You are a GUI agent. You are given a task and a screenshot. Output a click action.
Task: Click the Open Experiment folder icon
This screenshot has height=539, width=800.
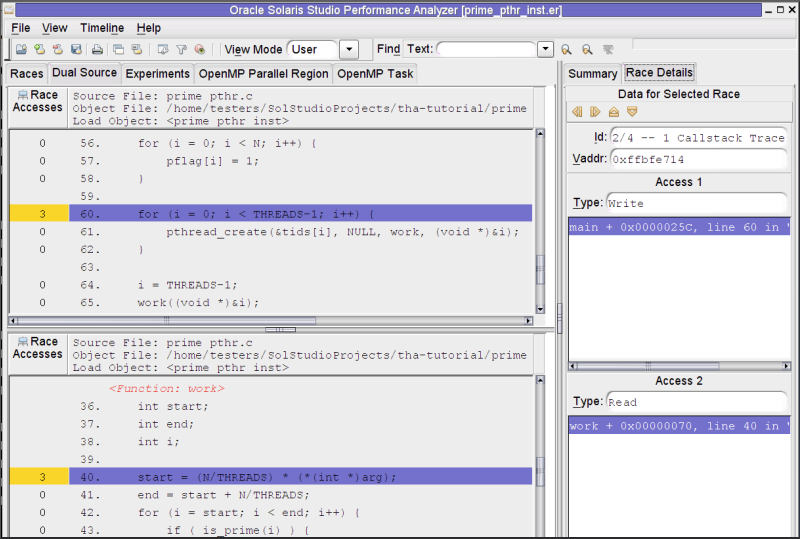point(21,50)
